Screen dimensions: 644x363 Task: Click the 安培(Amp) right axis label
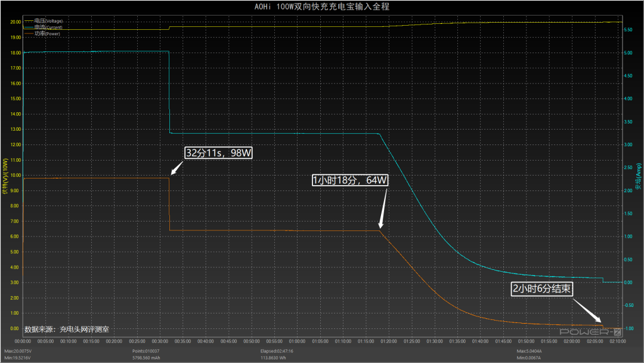point(638,176)
